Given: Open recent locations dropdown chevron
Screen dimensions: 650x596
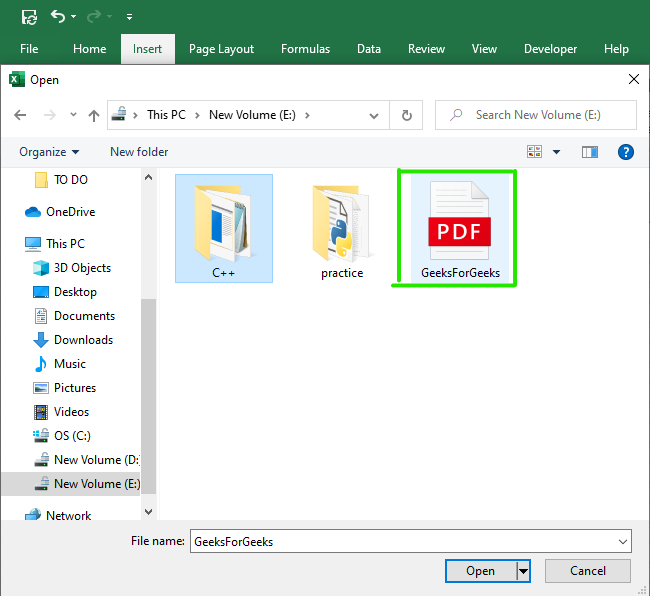Looking at the screenshot, I should point(73,115).
